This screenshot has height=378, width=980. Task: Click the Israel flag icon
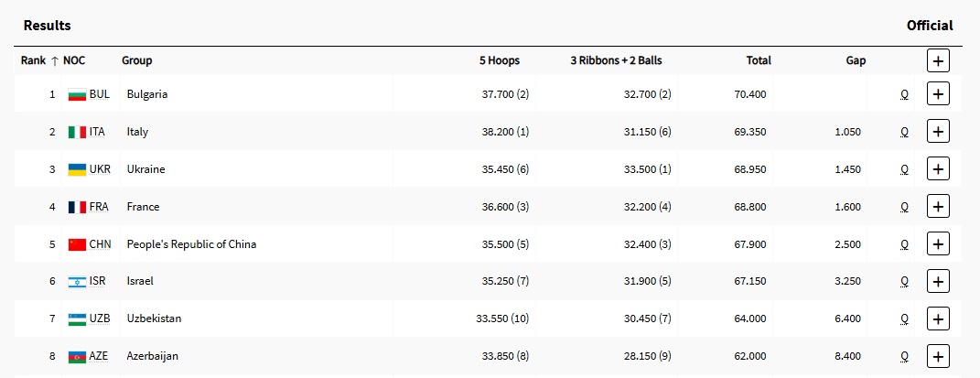(77, 282)
